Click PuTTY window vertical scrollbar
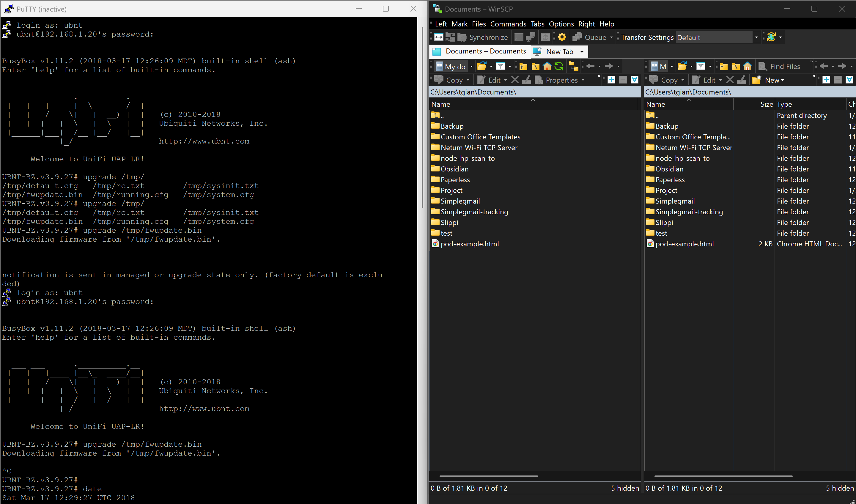 (423, 117)
